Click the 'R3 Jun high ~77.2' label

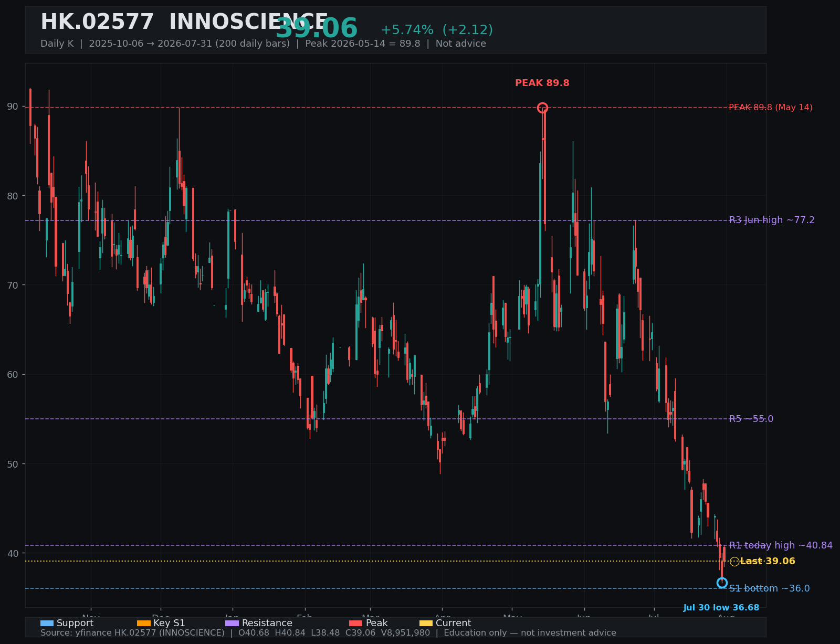click(x=772, y=220)
